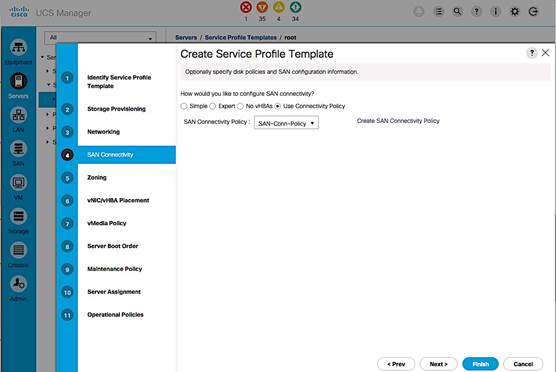Open the All filter dropdown
556x372 pixels.
(x=100, y=38)
